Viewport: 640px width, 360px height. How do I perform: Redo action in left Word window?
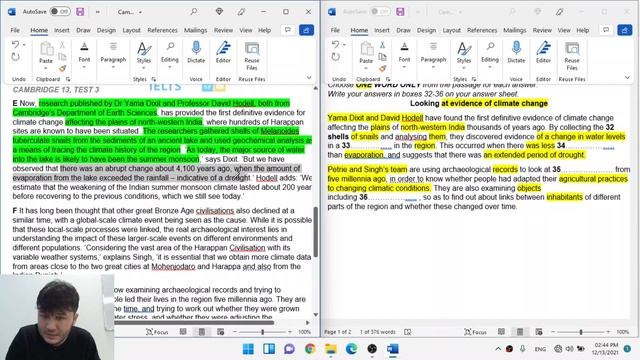point(15,57)
